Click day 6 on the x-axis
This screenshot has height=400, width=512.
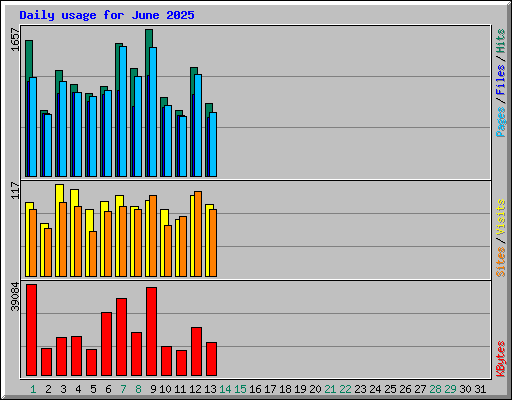[108, 389]
